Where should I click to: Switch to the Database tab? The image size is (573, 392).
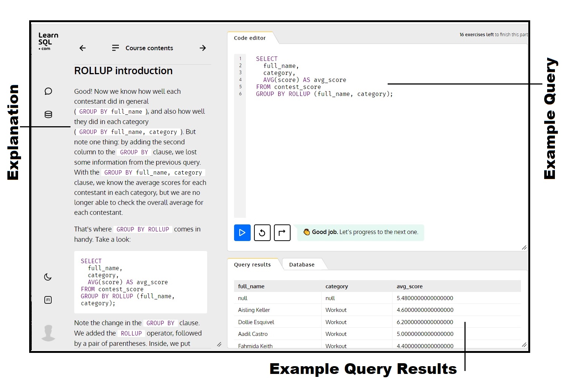tap(302, 265)
